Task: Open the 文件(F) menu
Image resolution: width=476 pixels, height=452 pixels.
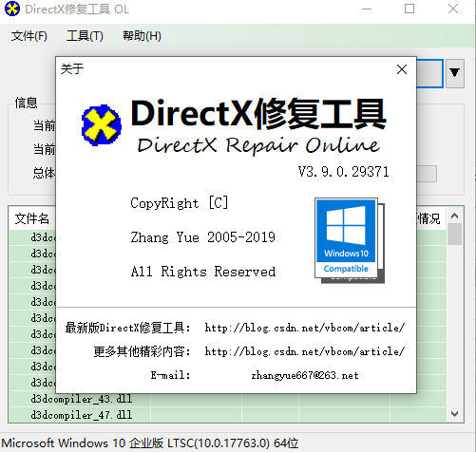Action: pos(29,36)
